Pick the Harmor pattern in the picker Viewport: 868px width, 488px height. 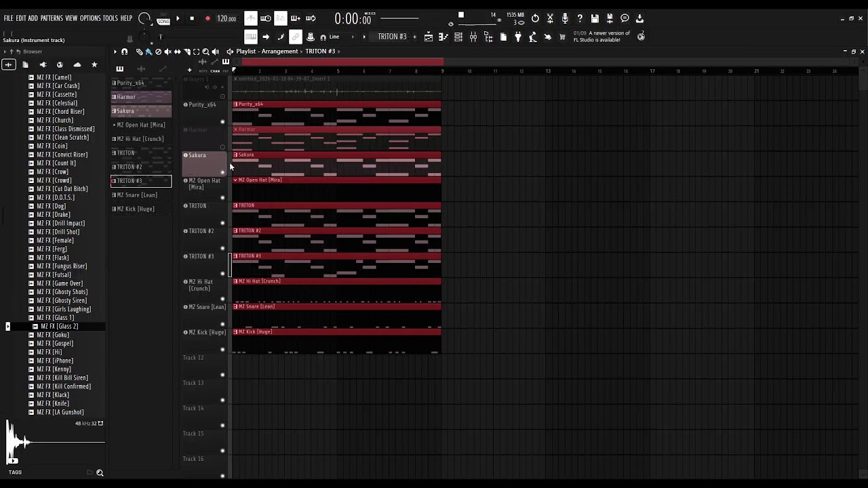(141, 97)
